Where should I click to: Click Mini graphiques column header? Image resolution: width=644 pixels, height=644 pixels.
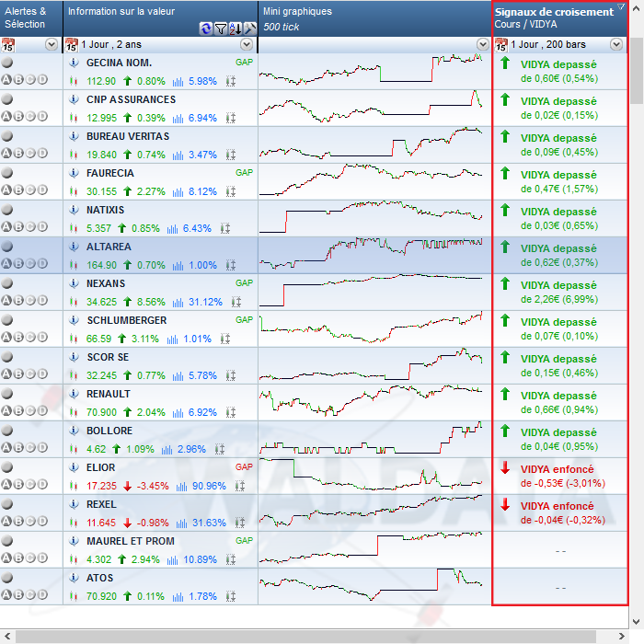tap(375, 18)
